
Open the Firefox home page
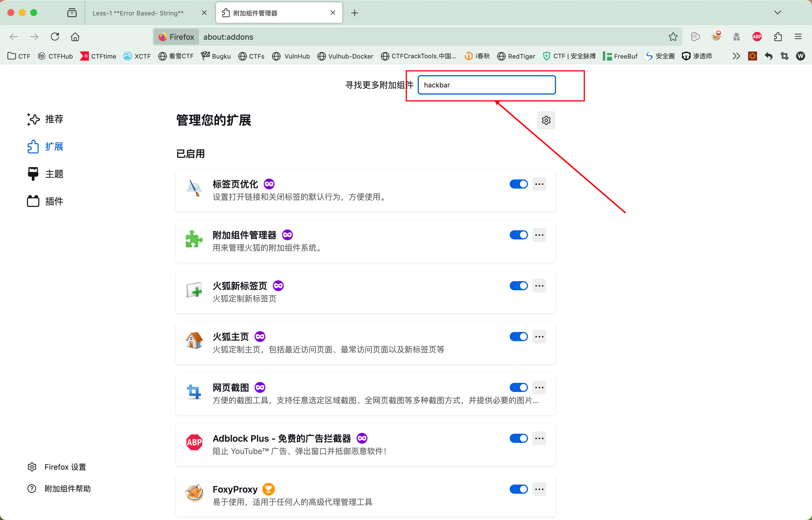[75, 37]
